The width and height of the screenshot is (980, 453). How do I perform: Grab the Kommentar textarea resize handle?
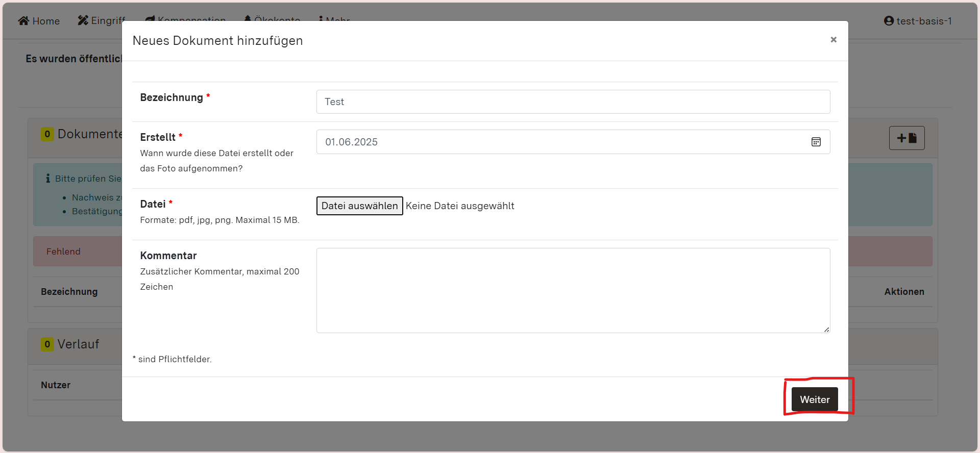(826, 330)
